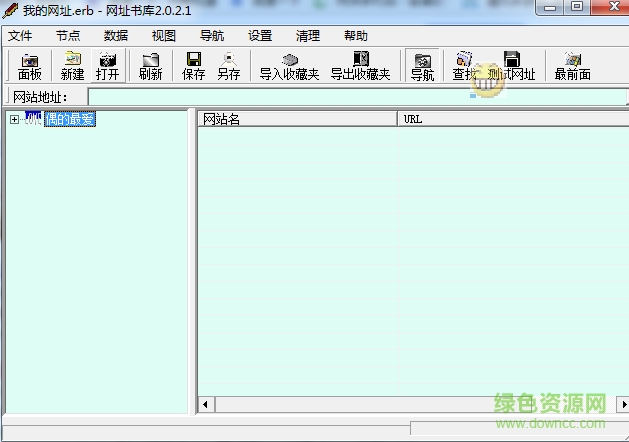Minimize the 网址书库 window
Viewport: 629px width, 442px height.
[x=550, y=7]
